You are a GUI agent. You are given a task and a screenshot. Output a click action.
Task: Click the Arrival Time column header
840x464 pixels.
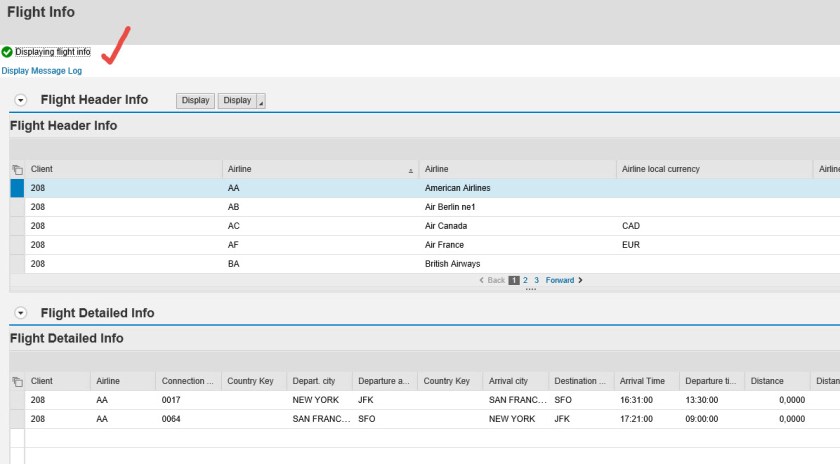pyautogui.click(x=642, y=381)
